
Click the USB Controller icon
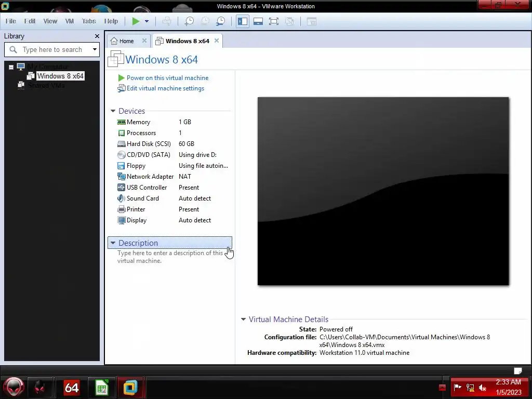tap(121, 187)
